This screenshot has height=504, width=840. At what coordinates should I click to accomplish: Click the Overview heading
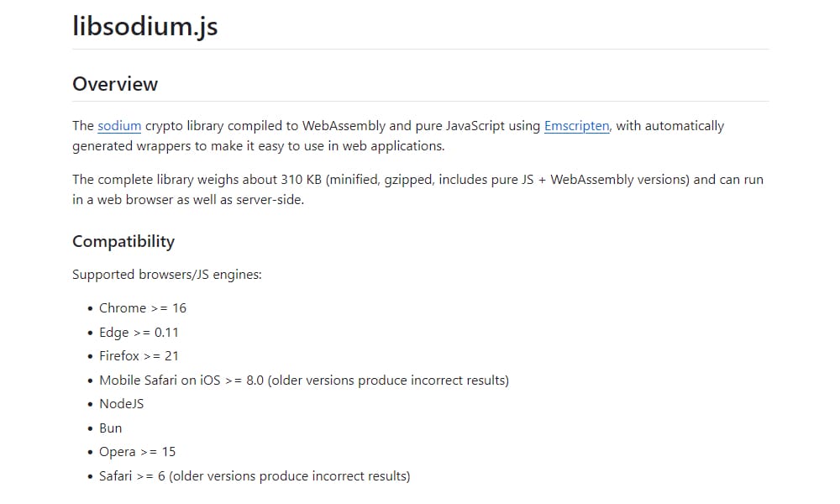tap(115, 84)
